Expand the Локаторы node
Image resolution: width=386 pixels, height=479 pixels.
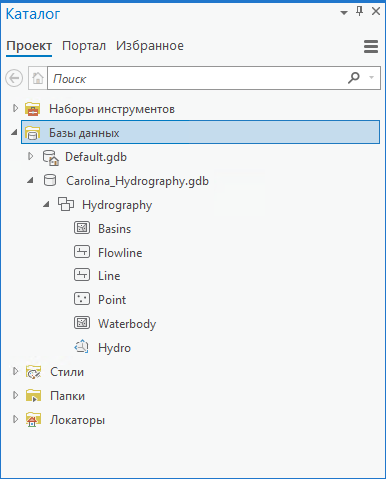click(15, 419)
